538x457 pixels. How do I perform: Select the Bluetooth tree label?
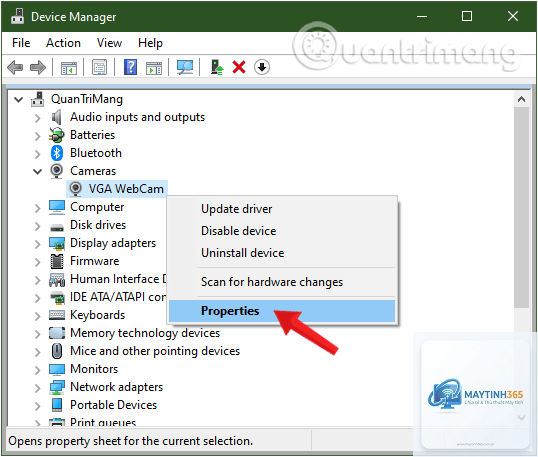coord(96,153)
